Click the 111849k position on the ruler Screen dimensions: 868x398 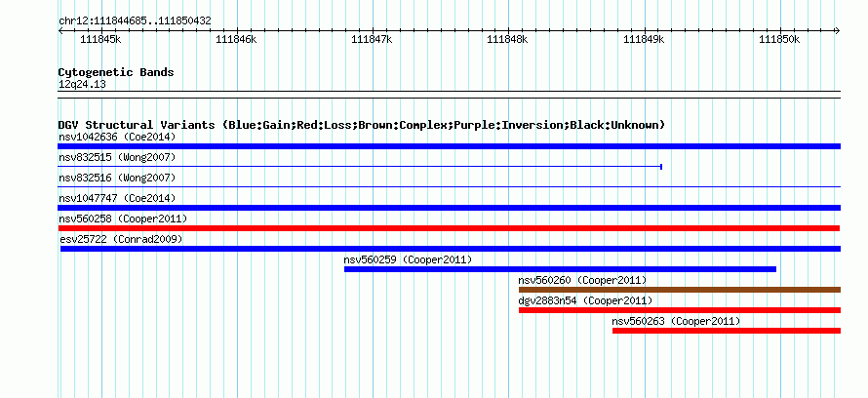tap(644, 31)
